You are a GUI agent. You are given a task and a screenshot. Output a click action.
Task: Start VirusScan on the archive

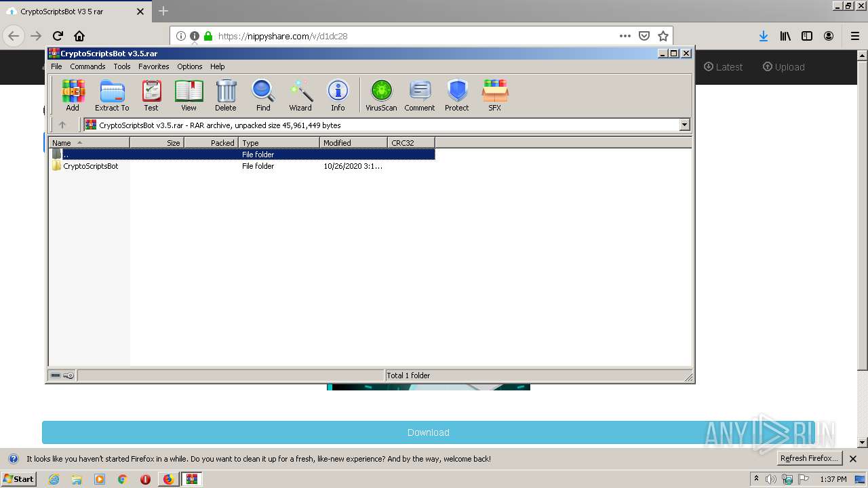[x=381, y=95]
